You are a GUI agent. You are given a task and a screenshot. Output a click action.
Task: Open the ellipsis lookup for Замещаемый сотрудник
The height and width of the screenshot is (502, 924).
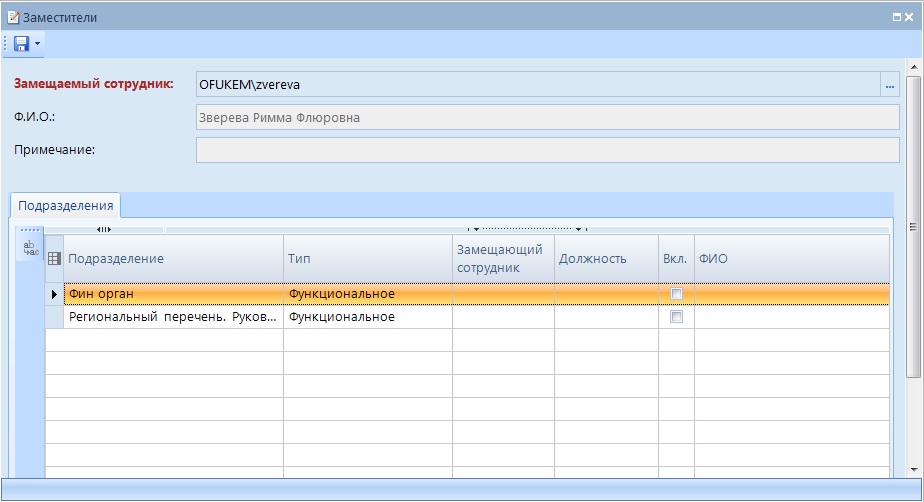tap(890, 86)
